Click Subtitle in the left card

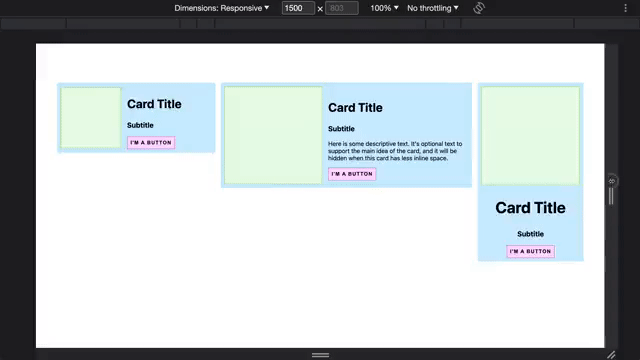(x=140, y=125)
